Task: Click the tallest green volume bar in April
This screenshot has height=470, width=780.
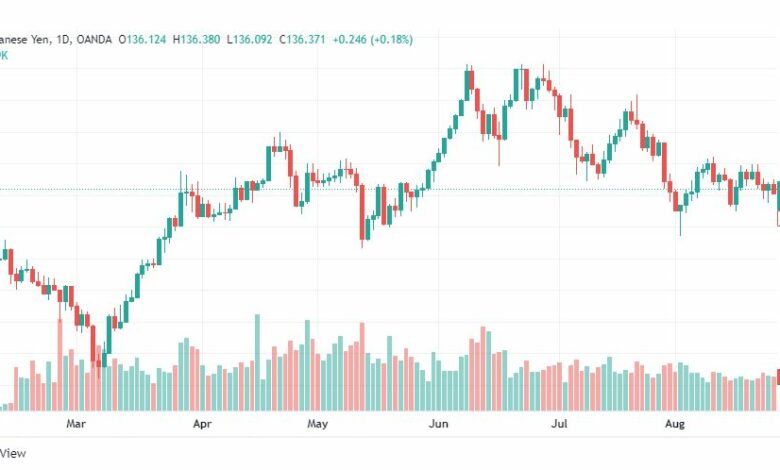Action: point(258,363)
